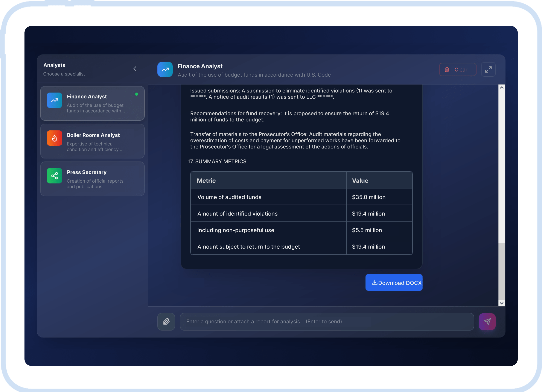This screenshot has height=392, width=542.
Task: Select the Boiler Rooms Analyst card
Action: (x=93, y=141)
